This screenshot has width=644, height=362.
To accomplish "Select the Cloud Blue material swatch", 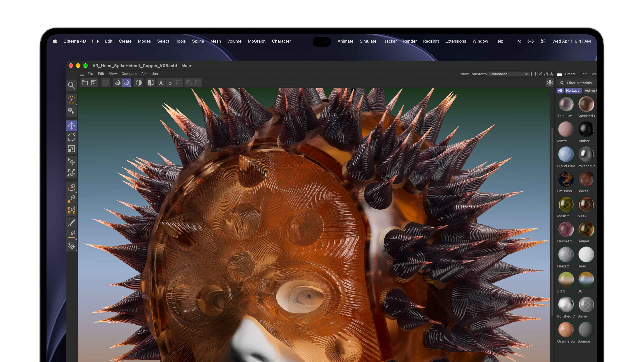I will tap(566, 154).
